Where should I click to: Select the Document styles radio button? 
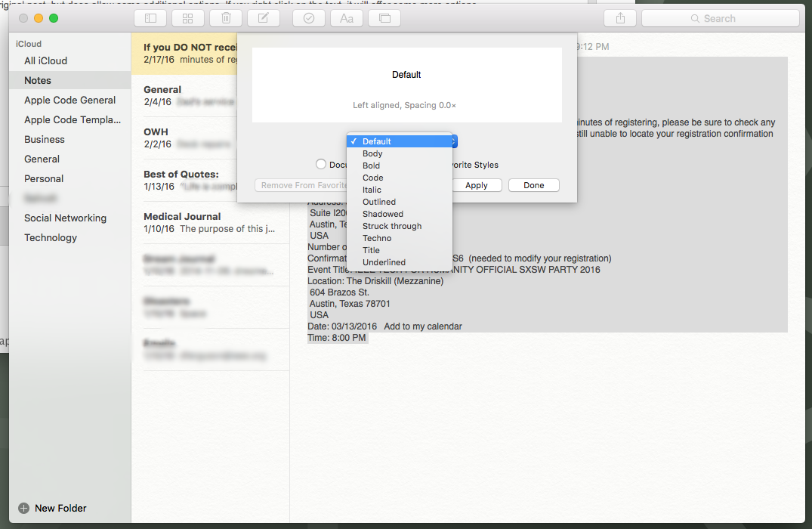point(321,164)
